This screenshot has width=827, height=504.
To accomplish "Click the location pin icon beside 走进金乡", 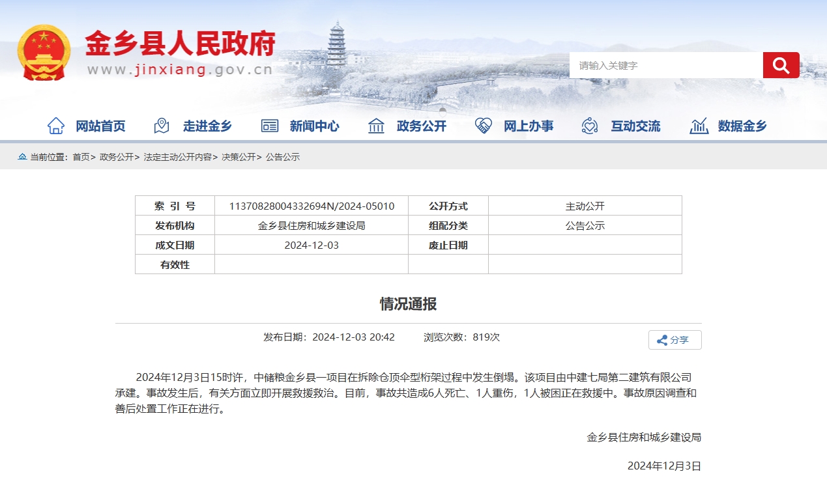I will click(161, 126).
